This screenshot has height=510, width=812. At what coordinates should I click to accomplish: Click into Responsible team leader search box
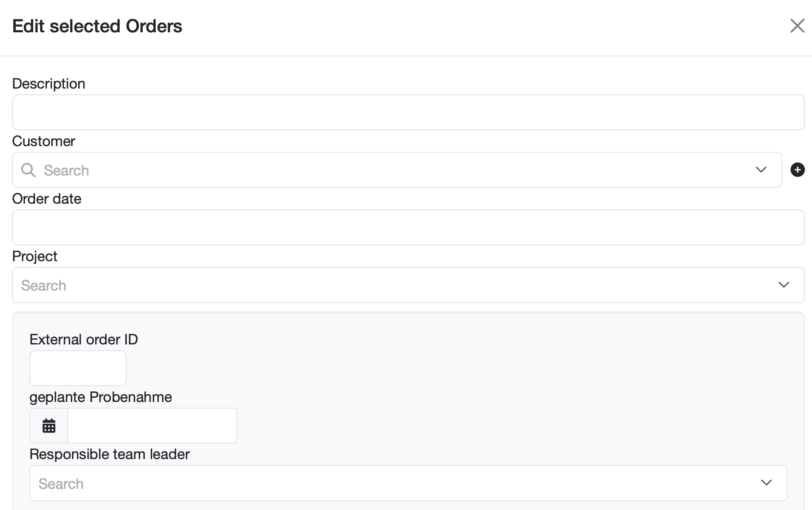[408, 483]
